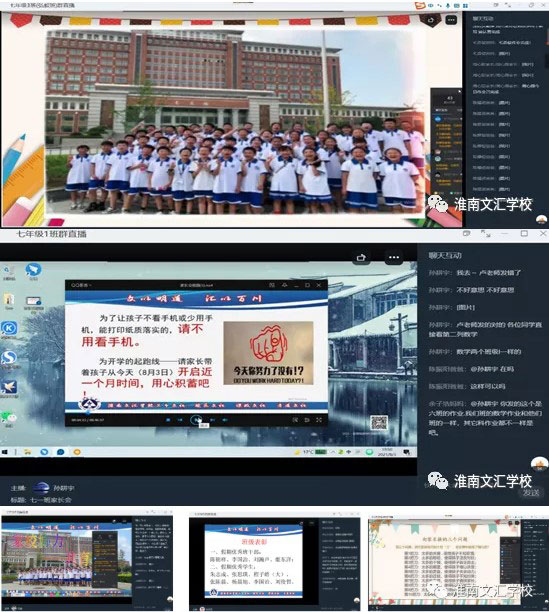This screenshot has width=549, height=612.
Task: Click the share icon in 七年级1班群直播 window
Action: click(361, 257)
